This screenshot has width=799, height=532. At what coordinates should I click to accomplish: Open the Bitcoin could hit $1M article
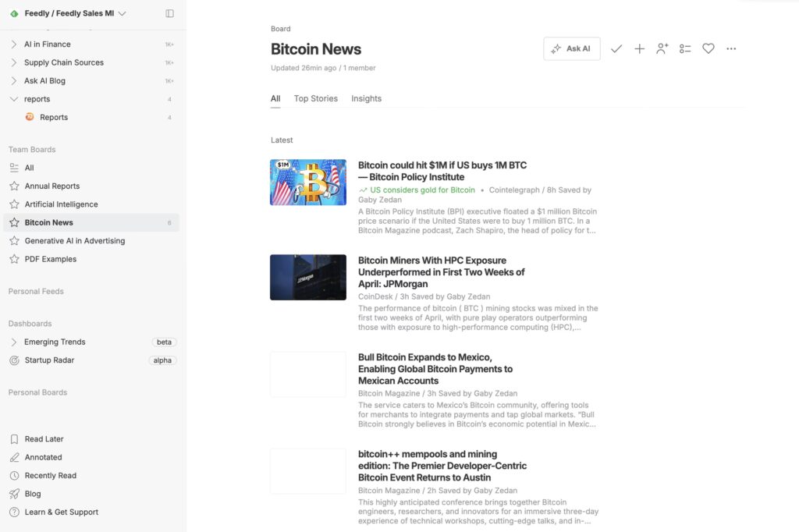pyautogui.click(x=442, y=171)
